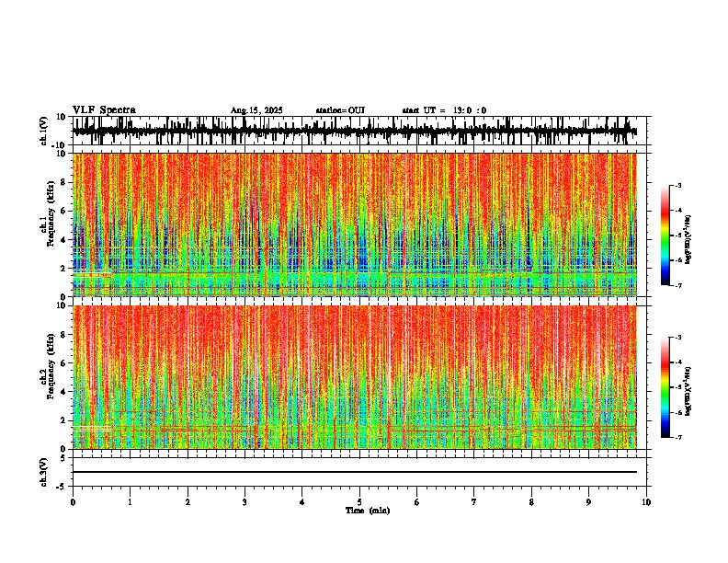This screenshot has width=728, height=563.
Task: Click the ch.2 color bar log(PSD) caption
Action: [x=688, y=391]
